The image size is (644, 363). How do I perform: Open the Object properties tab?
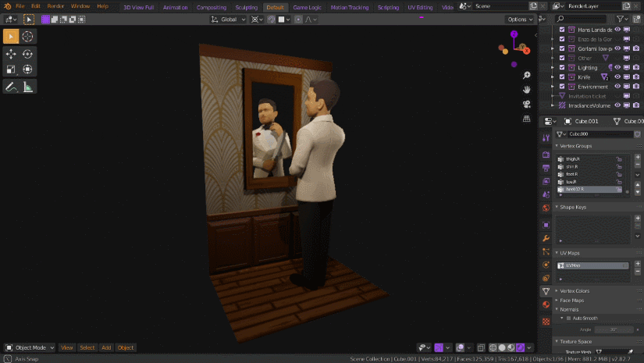click(x=546, y=225)
